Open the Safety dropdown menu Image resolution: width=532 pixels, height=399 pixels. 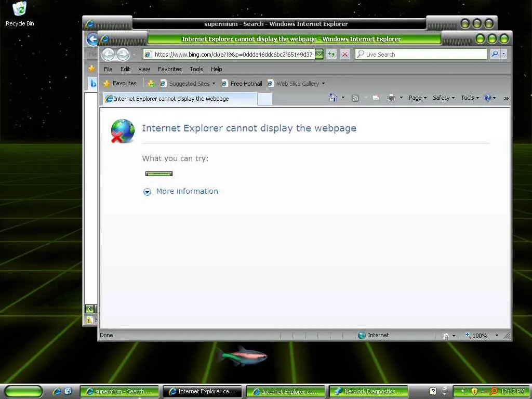click(444, 98)
